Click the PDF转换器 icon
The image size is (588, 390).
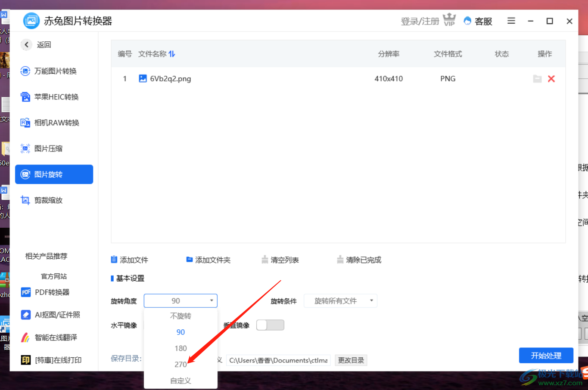click(x=26, y=292)
